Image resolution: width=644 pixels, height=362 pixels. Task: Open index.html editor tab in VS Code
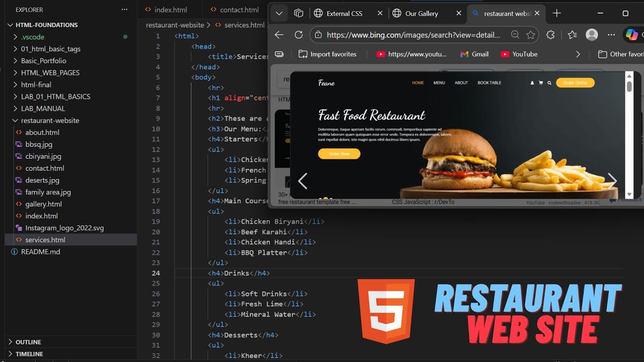[x=170, y=10]
